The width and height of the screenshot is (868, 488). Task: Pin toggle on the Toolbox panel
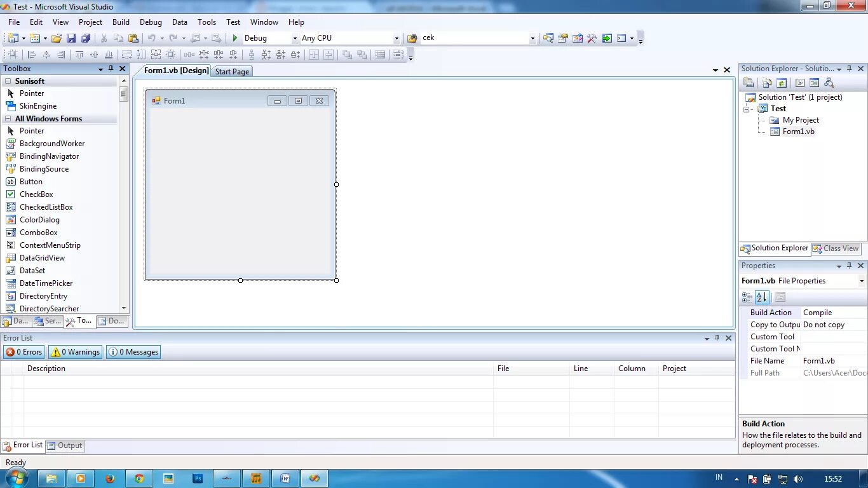[111, 69]
